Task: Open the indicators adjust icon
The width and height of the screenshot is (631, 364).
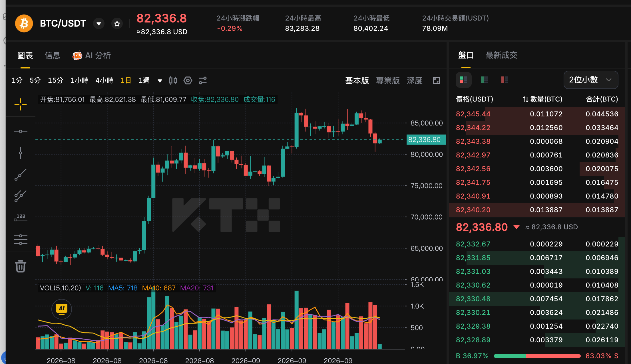Action: [x=203, y=80]
